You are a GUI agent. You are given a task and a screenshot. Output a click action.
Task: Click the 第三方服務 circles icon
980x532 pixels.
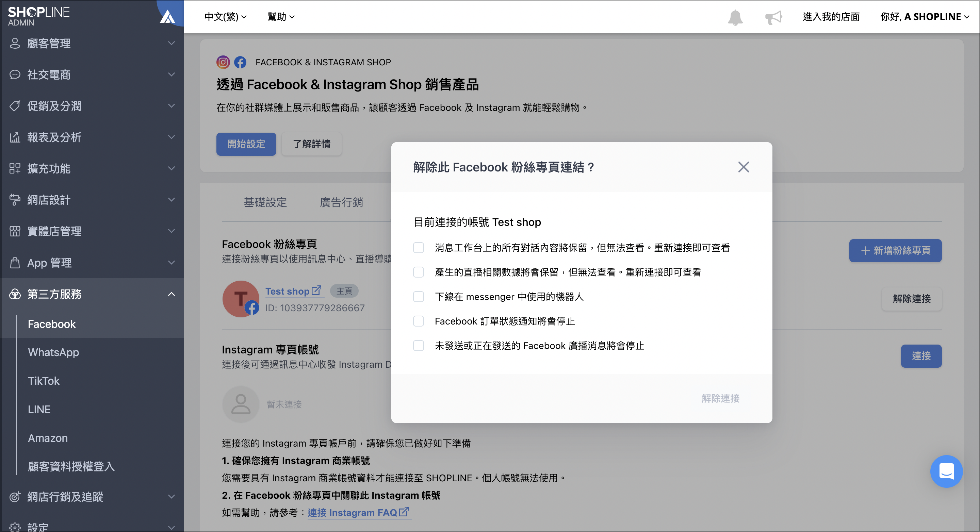[15, 294]
